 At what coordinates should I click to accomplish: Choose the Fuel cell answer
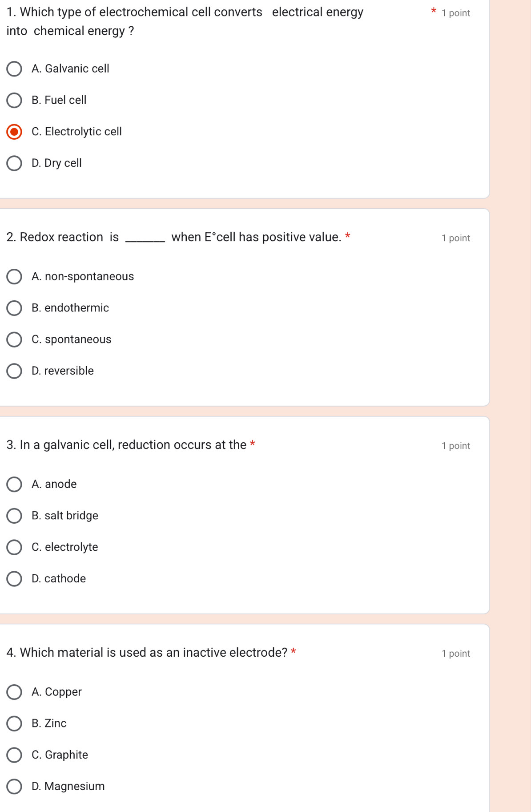coord(14,101)
